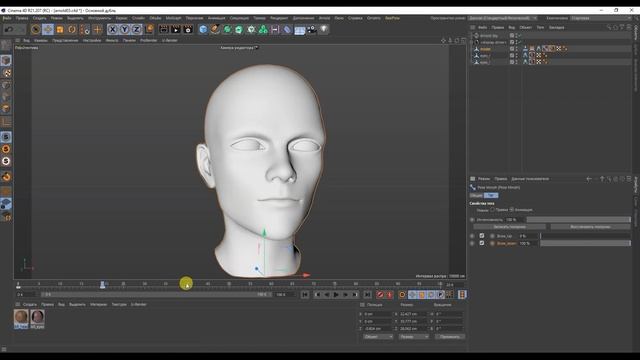Toggle the Brow_down morph checkbox
This screenshot has height=360, width=640.
pos(482,243)
